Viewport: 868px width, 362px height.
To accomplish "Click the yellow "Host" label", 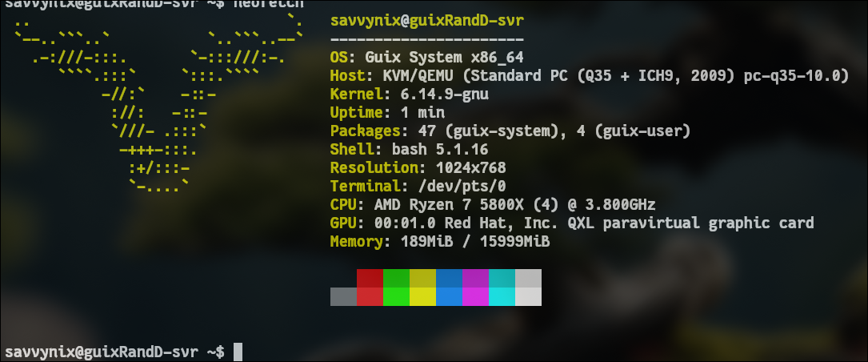I will (348, 76).
